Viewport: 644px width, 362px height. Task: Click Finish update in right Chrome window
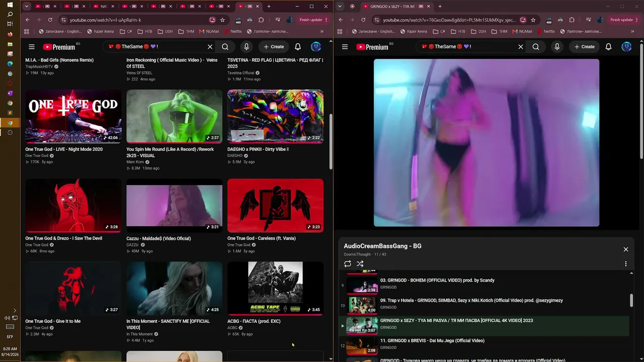pos(624,20)
